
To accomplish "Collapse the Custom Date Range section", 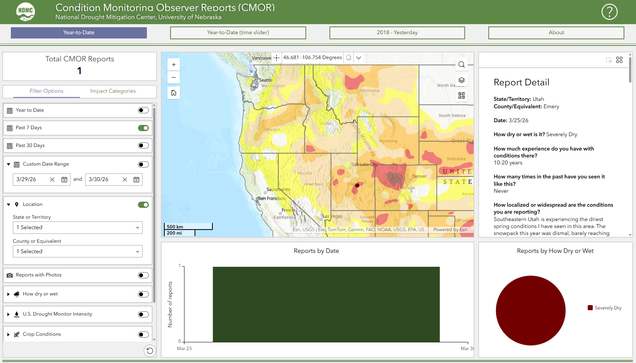I will 9,164.
